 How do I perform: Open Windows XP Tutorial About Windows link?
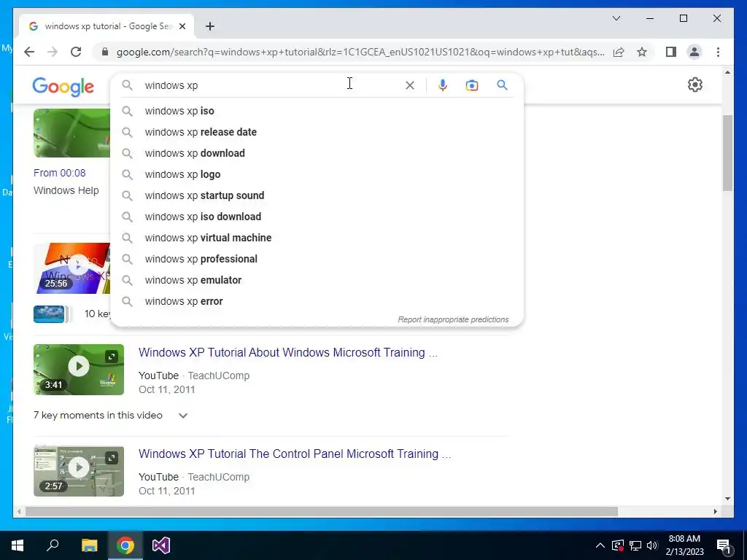click(287, 352)
